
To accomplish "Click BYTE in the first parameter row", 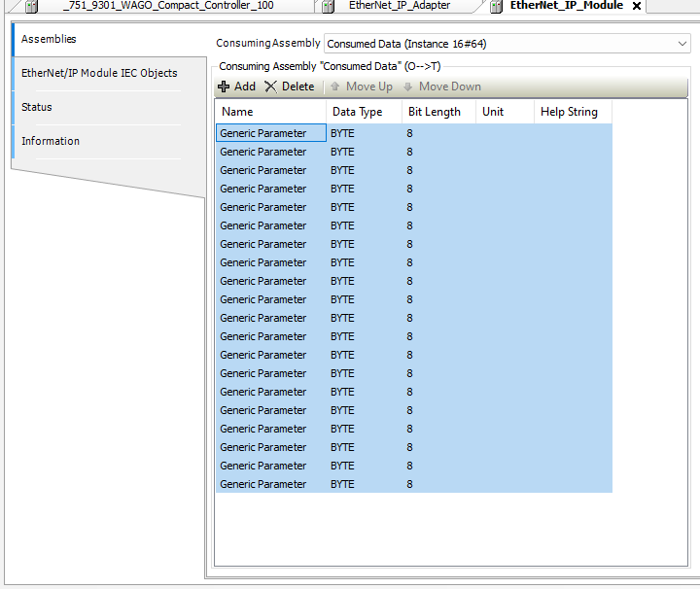I will point(342,133).
